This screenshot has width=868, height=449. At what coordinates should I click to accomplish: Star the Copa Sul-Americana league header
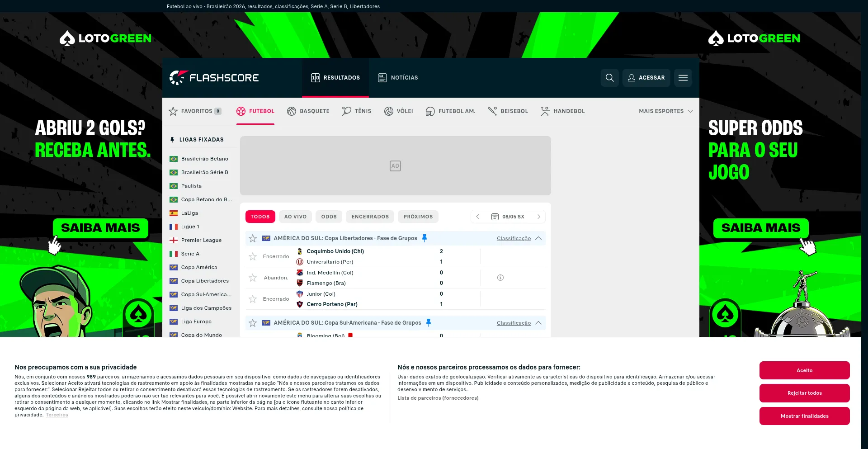click(x=253, y=323)
